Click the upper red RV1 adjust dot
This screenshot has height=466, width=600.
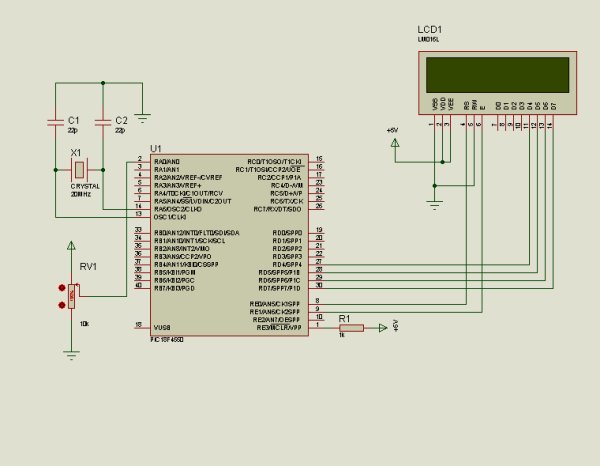click(62, 288)
